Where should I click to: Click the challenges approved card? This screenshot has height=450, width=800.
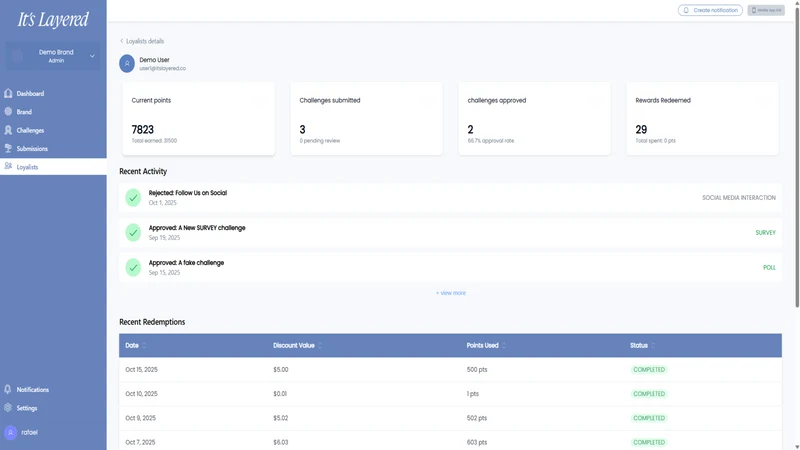(534, 118)
